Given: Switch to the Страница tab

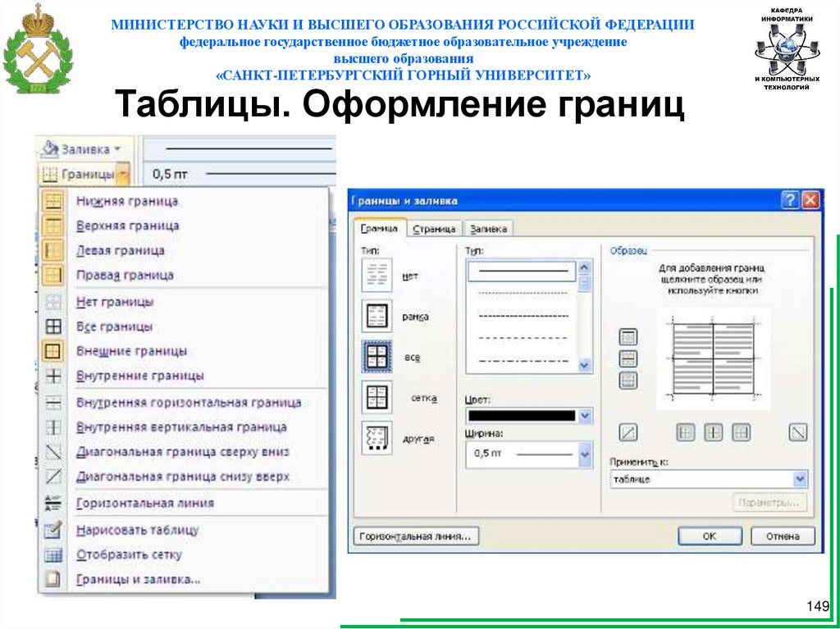Looking at the screenshot, I should point(435,230).
